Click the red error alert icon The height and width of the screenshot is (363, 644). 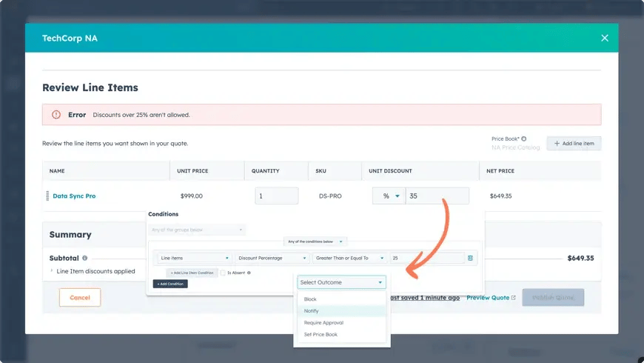click(x=56, y=115)
